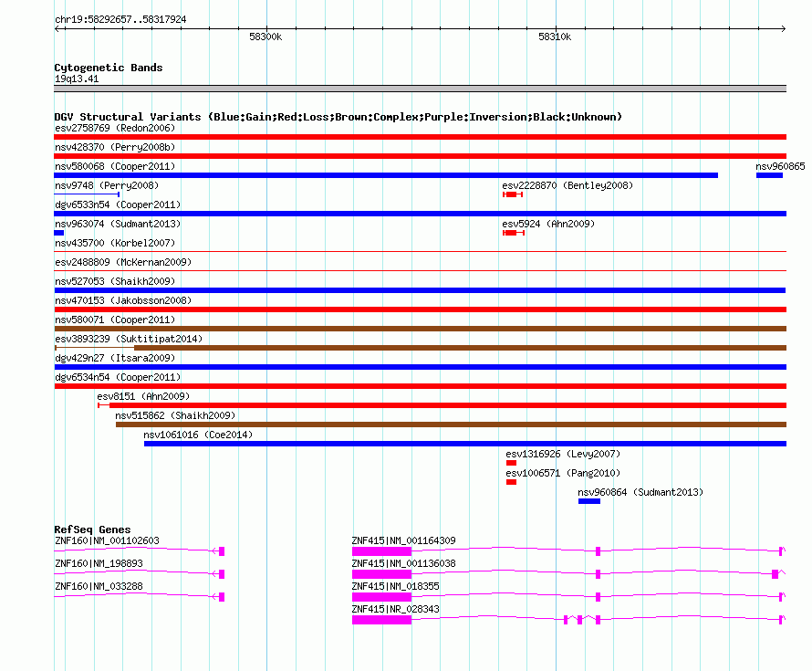Click the nsv9748 (Perry2008) label

[107, 185]
